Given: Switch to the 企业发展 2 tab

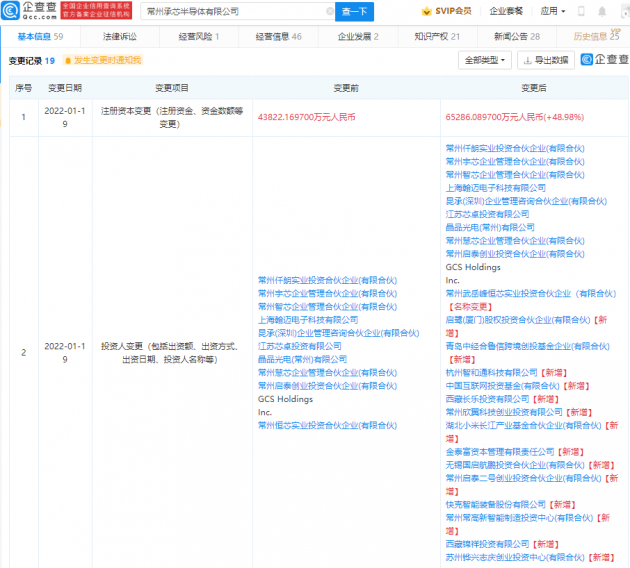Looking at the screenshot, I should [x=358, y=37].
